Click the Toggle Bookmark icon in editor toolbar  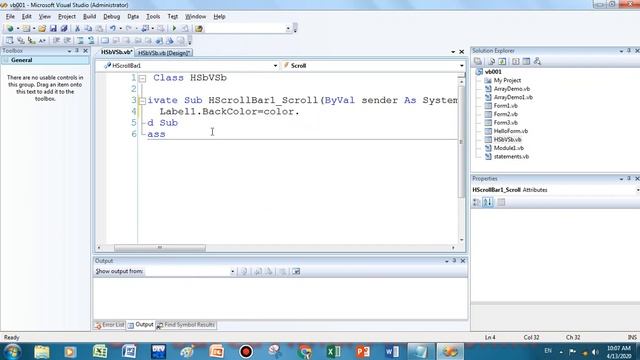104,40
